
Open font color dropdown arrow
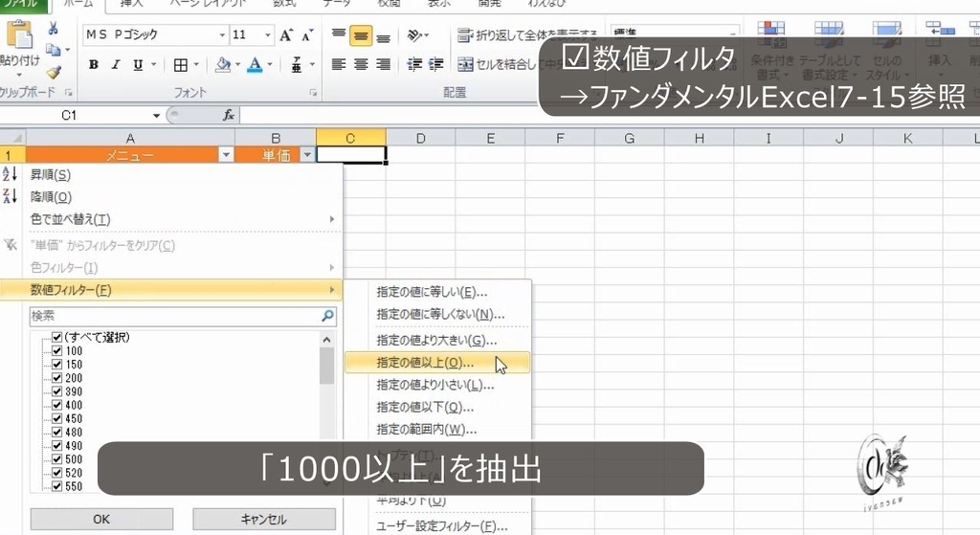click(270, 64)
